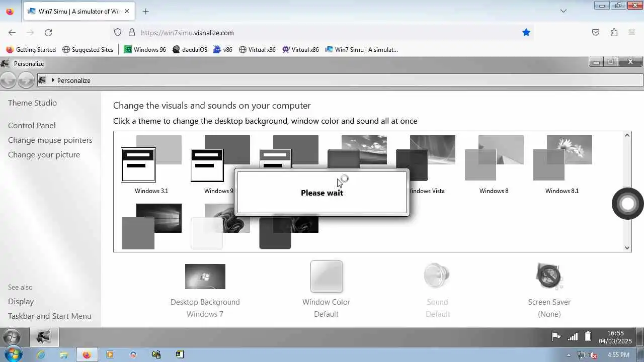The image size is (644, 362).
Task: Select the Windows 8 theme
Action: (x=494, y=164)
